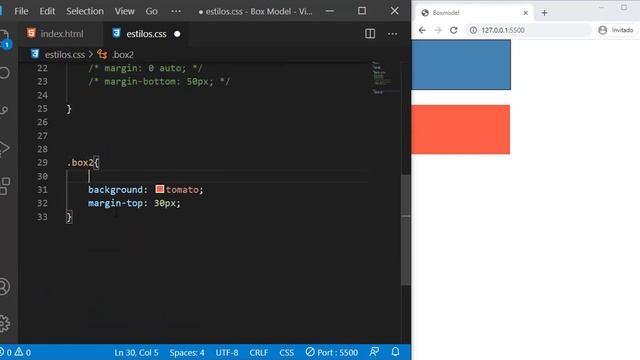Open notifications bell in status bar
The width and height of the screenshot is (640, 360).
(x=395, y=352)
